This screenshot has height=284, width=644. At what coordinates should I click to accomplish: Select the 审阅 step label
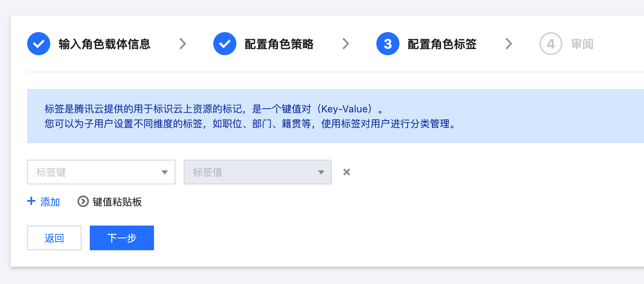click(x=582, y=44)
